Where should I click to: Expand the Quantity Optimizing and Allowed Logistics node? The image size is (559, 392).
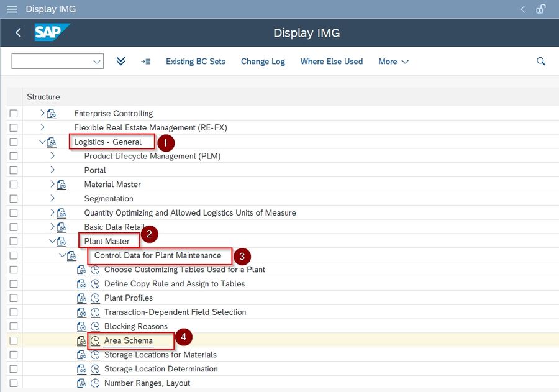click(x=52, y=212)
